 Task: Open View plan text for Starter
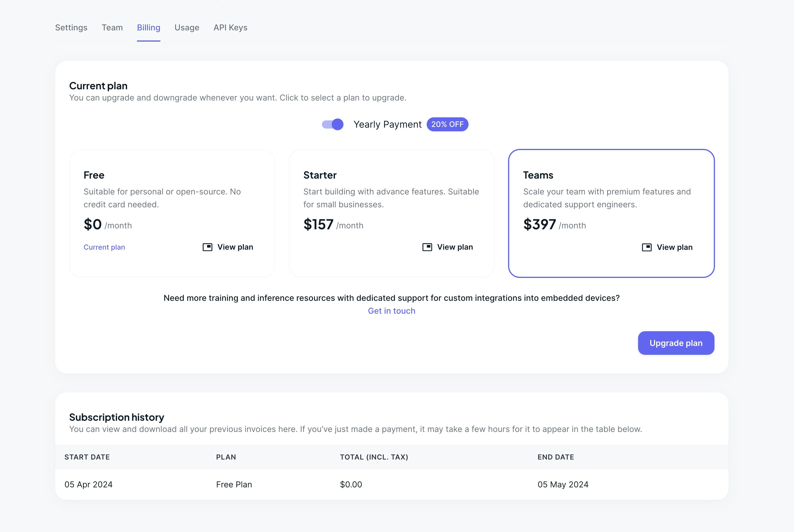pos(455,247)
